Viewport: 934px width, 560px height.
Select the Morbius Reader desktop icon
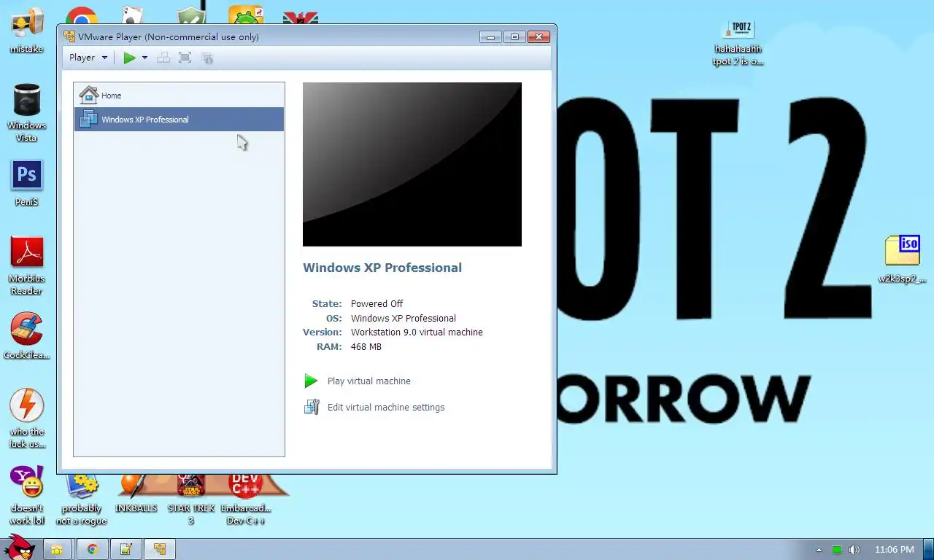point(26,265)
